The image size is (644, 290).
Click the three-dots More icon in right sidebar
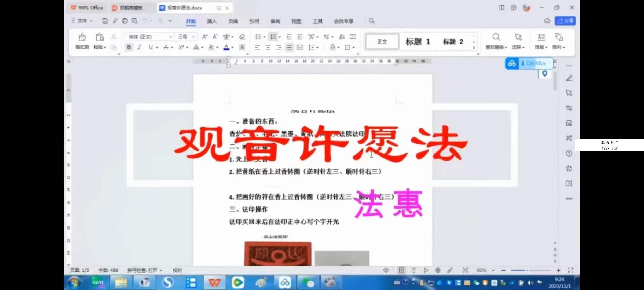pyautogui.click(x=569, y=199)
